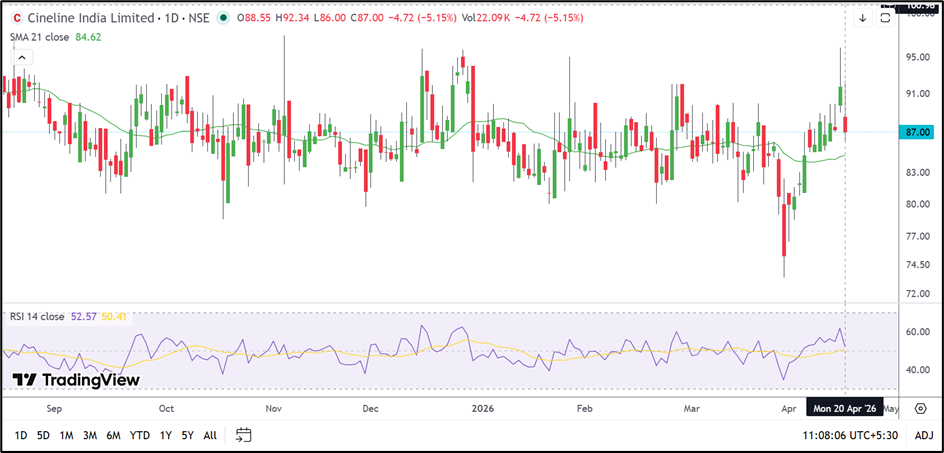The width and height of the screenshot is (944, 453).
Task: Click the down-arrow icon at the chart's top right
Action: [862, 18]
